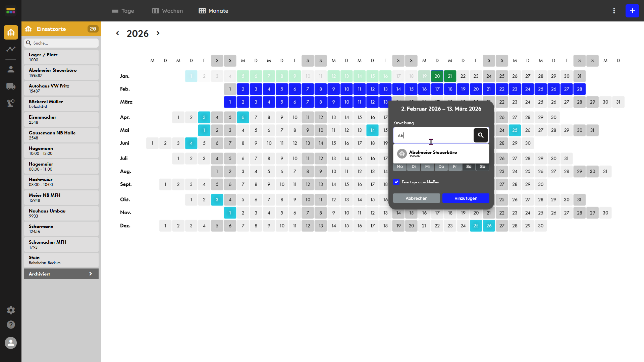The image size is (644, 362).
Task: Click the Hinzufügen button
Action: pyautogui.click(x=466, y=198)
